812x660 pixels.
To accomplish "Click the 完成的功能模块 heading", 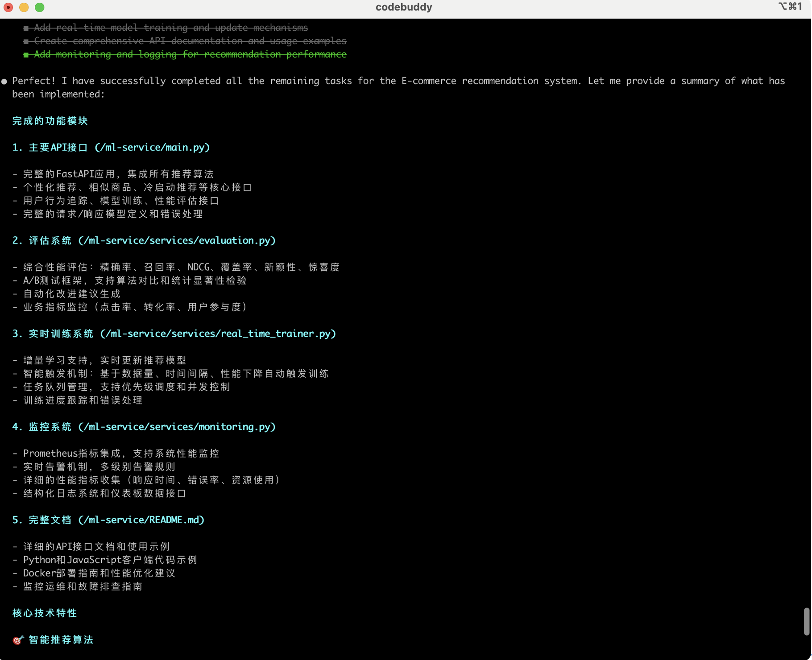I will point(50,121).
